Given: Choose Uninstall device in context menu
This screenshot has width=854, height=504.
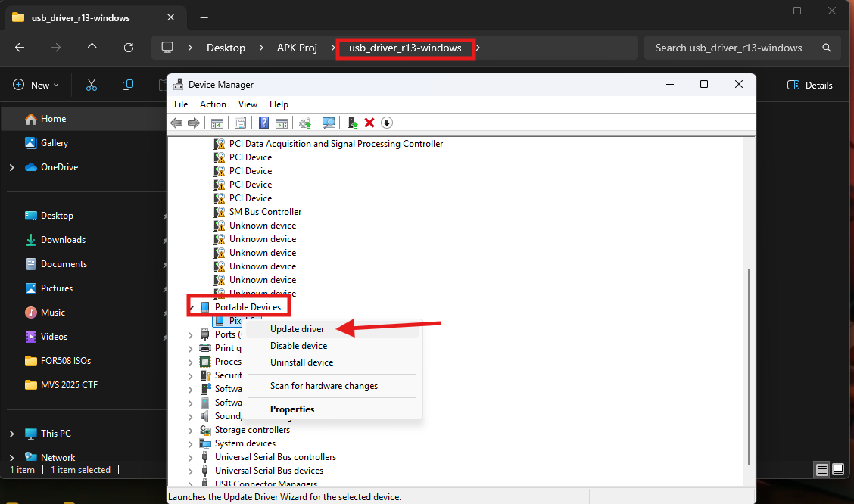Looking at the screenshot, I should [301, 362].
